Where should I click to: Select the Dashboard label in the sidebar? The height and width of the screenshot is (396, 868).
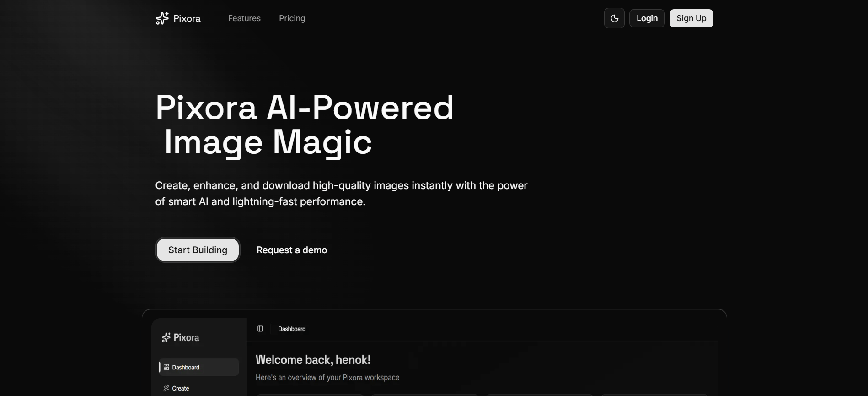(x=186, y=367)
